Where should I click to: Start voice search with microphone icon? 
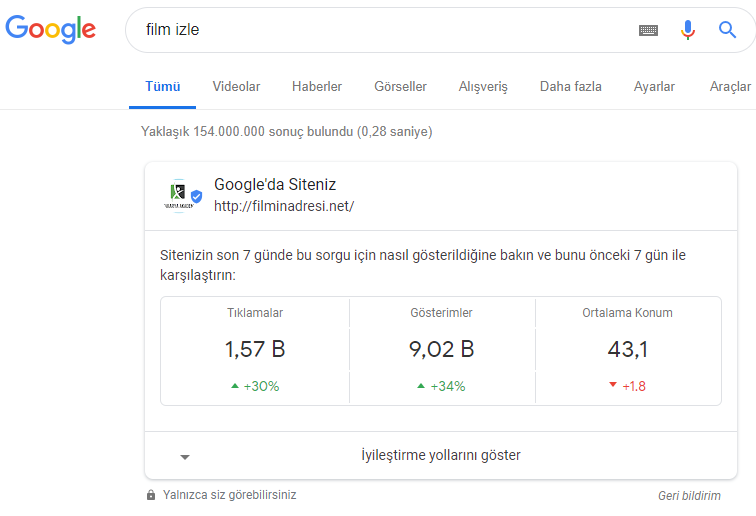click(x=688, y=30)
